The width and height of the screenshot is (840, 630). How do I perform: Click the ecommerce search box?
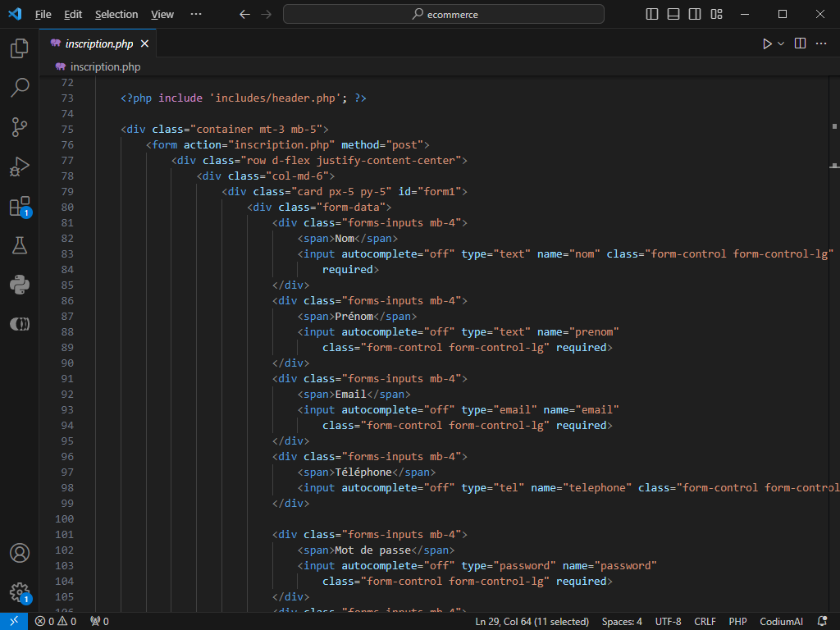pyautogui.click(x=443, y=14)
